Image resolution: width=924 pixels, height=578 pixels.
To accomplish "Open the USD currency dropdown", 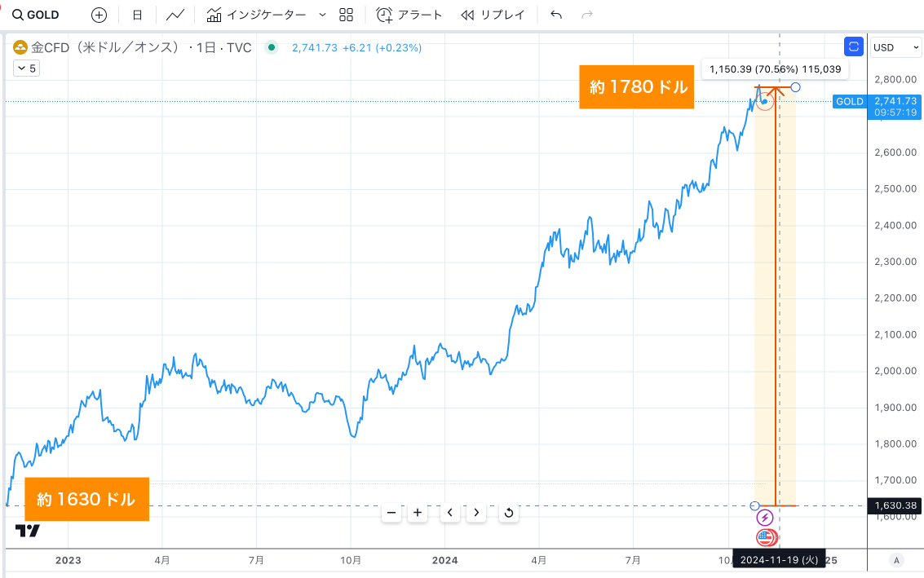I will coord(895,46).
